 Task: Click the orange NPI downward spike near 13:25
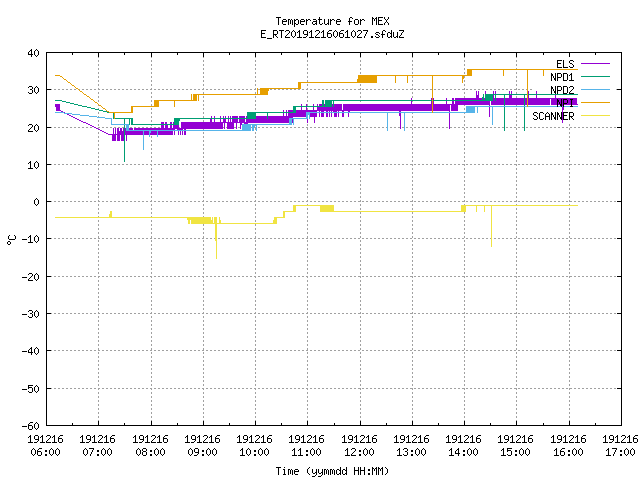[433, 94]
